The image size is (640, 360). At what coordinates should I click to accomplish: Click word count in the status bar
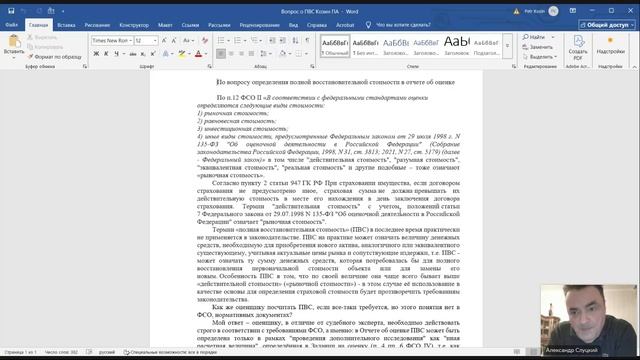(x=61, y=352)
